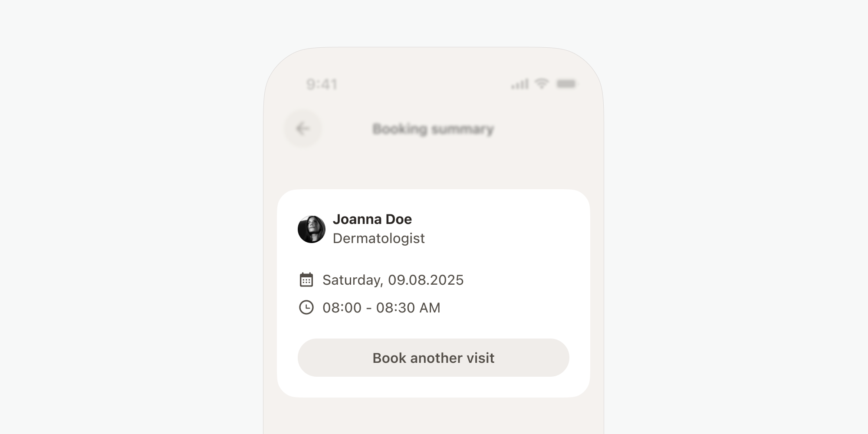Click the first name Joanna
This screenshot has width=868, height=434.
(x=357, y=219)
